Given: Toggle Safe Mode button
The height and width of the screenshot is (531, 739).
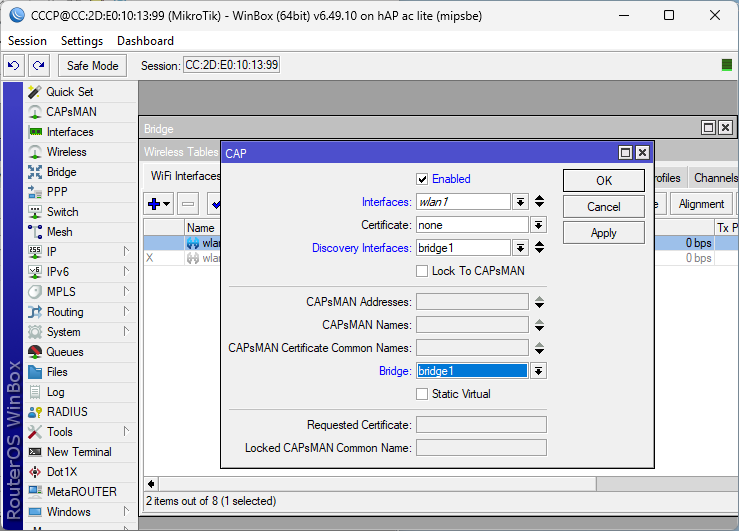Looking at the screenshot, I should 92,65.
